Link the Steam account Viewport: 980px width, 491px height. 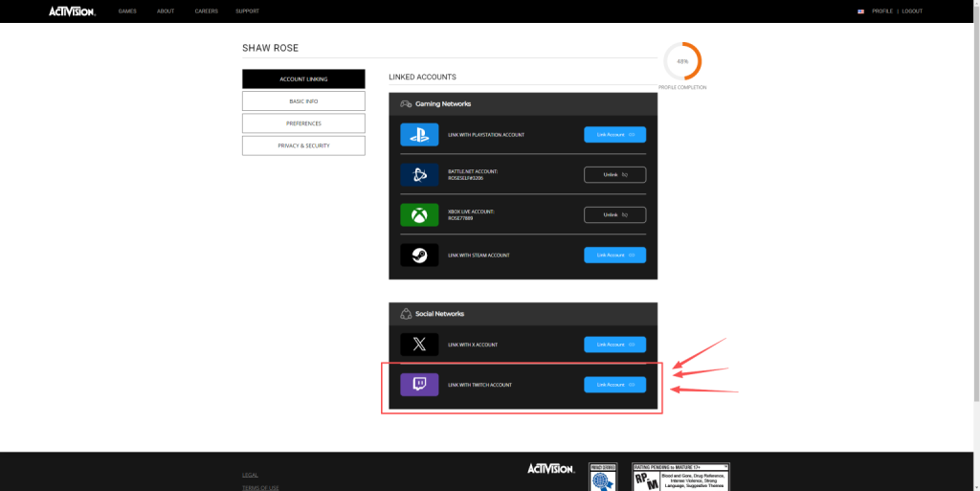click(614, 256)
